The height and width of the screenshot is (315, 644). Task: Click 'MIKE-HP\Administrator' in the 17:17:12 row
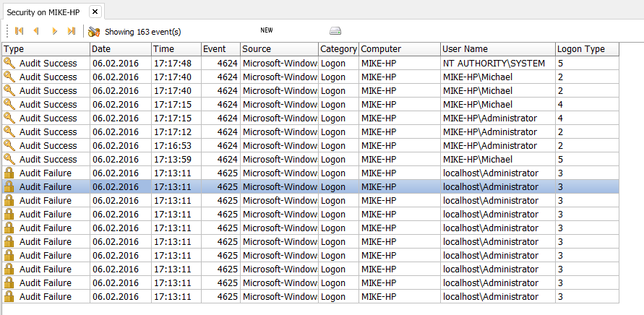tap(490, 131)
